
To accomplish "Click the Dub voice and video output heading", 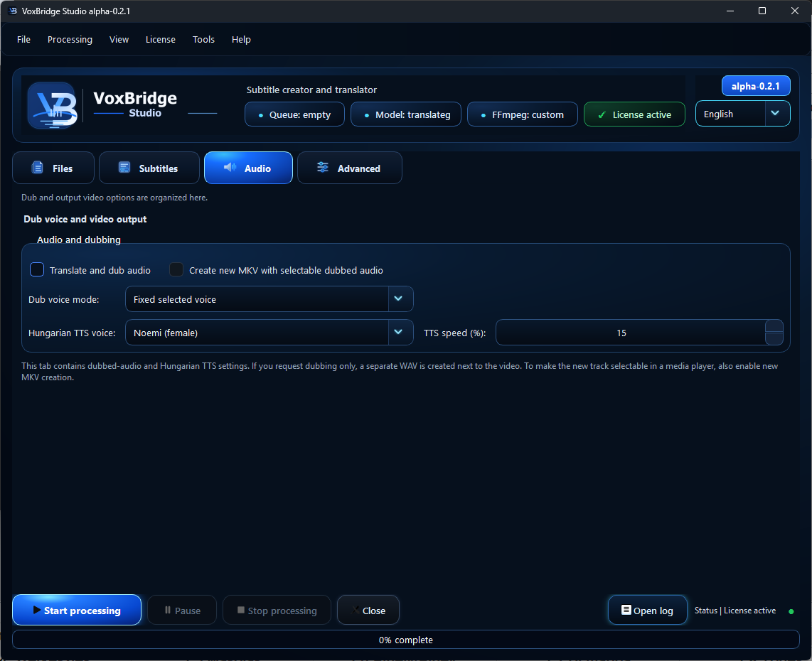I will pos(85,219).
